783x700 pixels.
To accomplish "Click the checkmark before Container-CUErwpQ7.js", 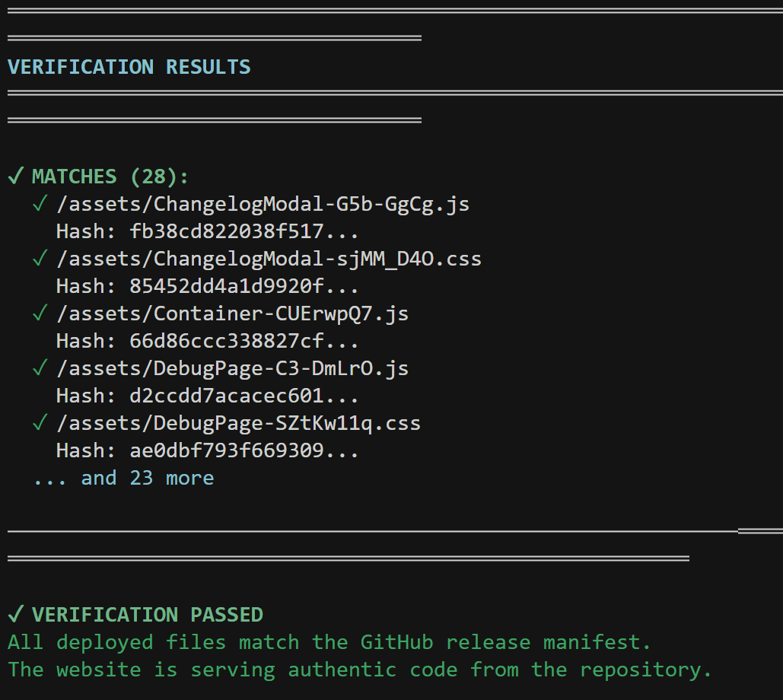I will [x=40, y=313].
